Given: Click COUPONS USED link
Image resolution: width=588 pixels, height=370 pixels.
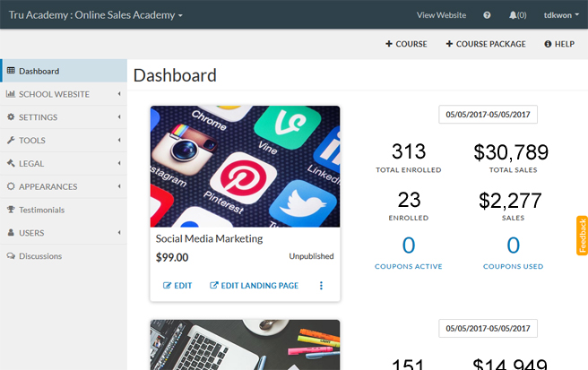Looking at the screenshot, I should pyautogui.click(x=513, y=266).
